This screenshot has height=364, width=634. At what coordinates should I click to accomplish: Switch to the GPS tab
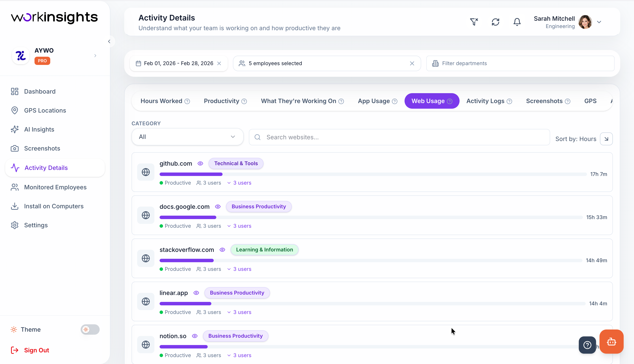[590, 101]
